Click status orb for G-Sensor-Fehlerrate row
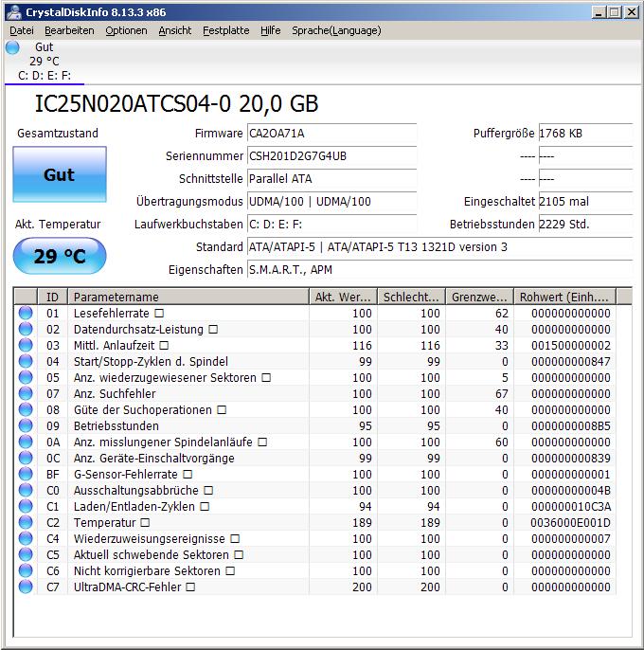 (26, 474)
